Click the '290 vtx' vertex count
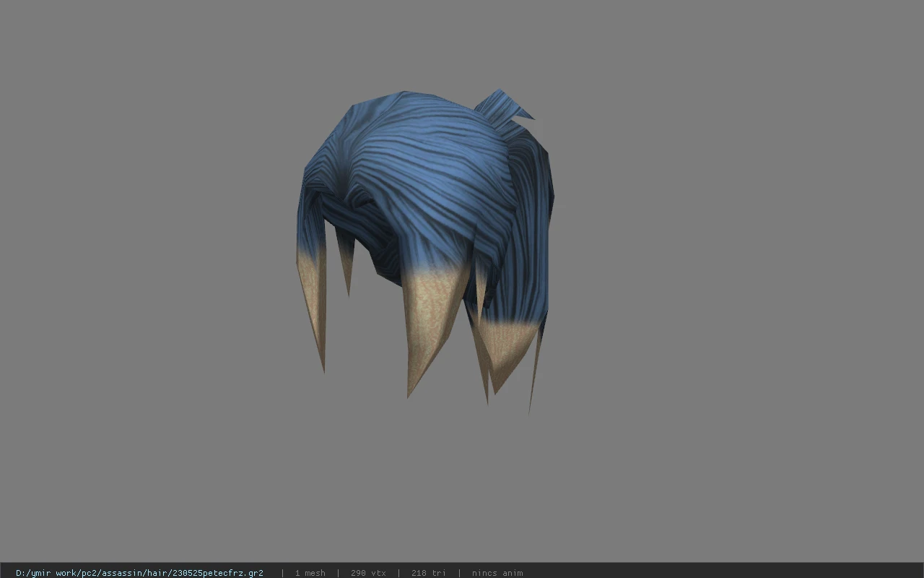The image size is (924, 578). pos(368,573)
